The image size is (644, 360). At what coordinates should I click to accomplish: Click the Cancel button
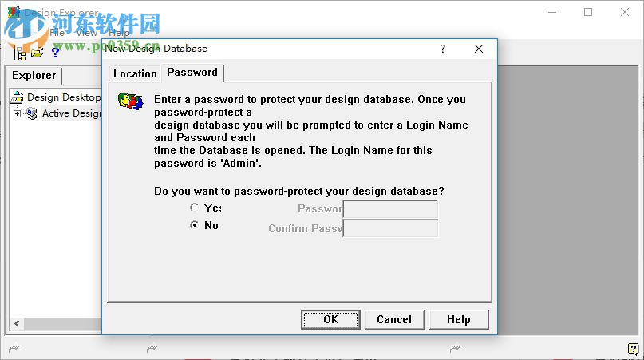point(394,319)
